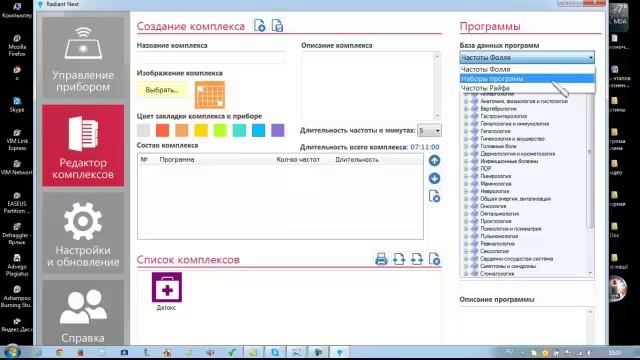This screenshot has width=640, height=360.
Task: Move the selected program up with the arrow icon
Action: pos(434,160)
